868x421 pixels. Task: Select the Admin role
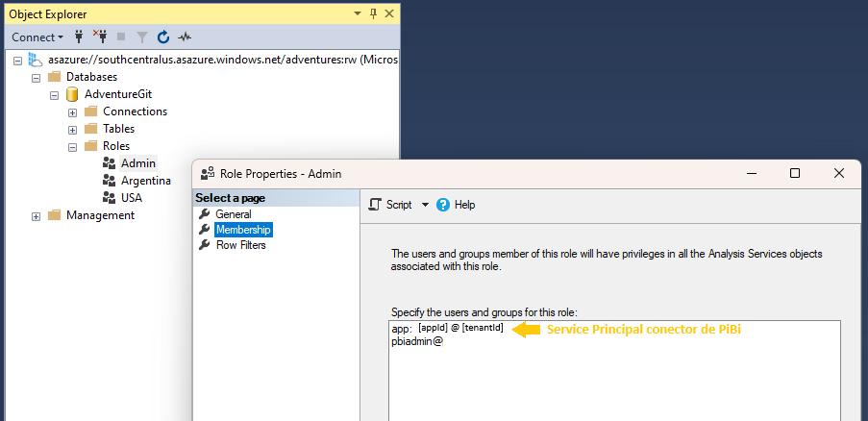(x=138, y=163)
